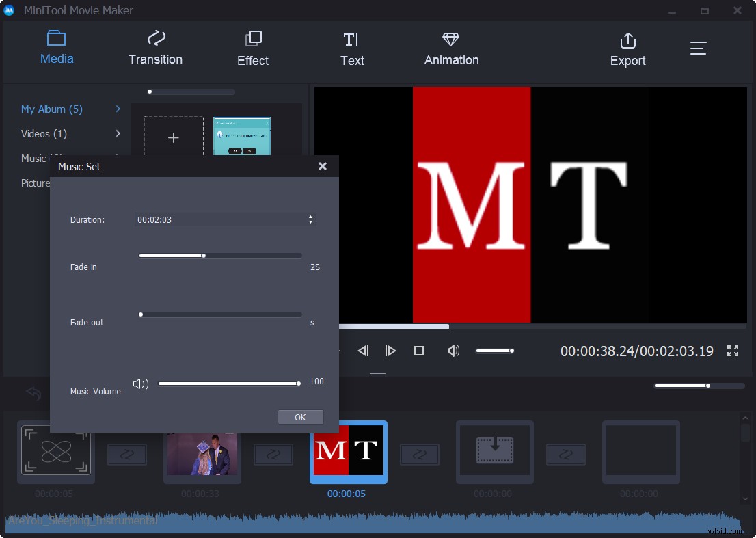The image size is (756, 538).
Task: Open the Animation panel
Action: [x=450, y=48]
